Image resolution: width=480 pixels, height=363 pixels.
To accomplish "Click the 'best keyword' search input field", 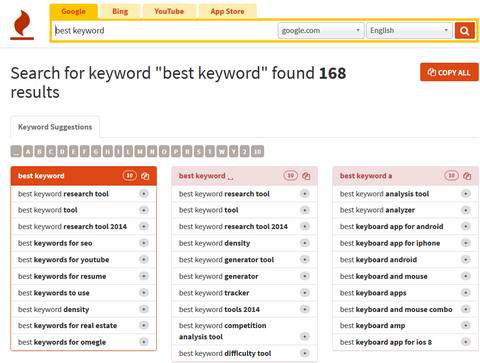I will (x=165, y=31).
